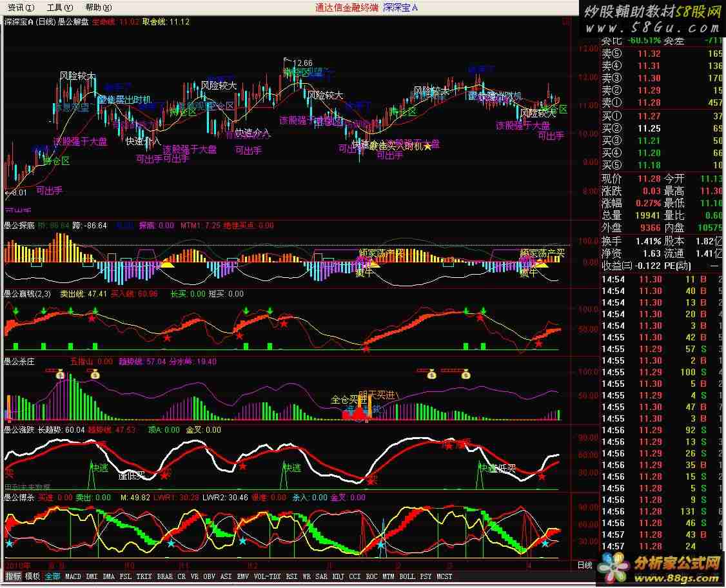Viewport: 726px width, 588px height.
Task: Select the RSI indicator
Action: (x=291, y=576)
